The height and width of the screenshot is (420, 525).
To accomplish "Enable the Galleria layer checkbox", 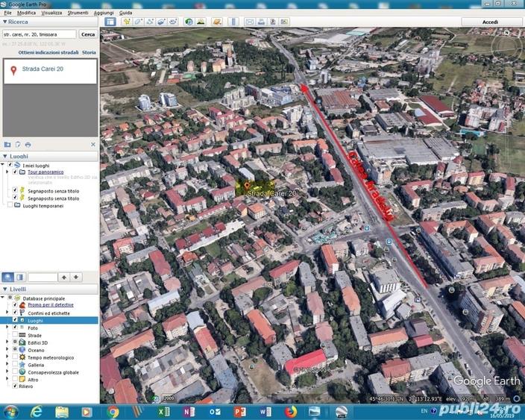I will coord(15,364).
